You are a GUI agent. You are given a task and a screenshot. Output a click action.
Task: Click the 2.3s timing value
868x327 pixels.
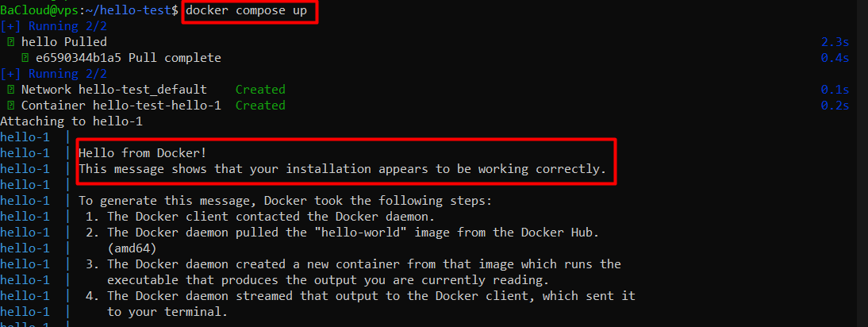tap(835, 42)
